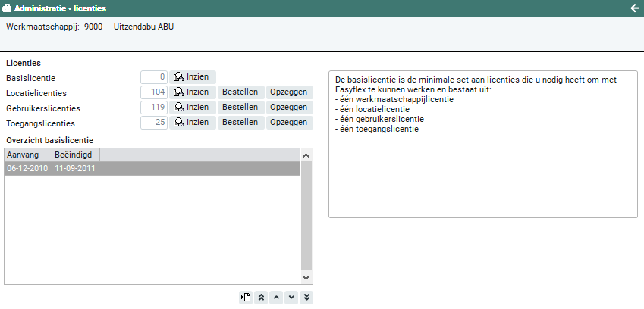Sort table by Aanvang column header
This screenshot has width=644, height=309.
(27, 154)
